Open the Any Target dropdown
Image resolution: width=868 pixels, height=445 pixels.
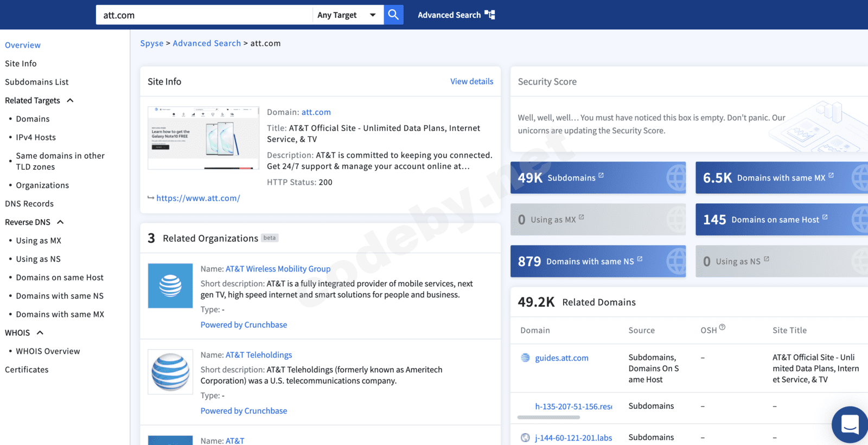tap(348, 15)
